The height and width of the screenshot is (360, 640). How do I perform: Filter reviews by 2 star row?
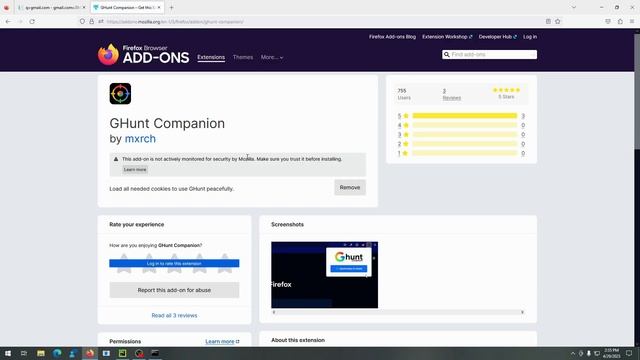click(x=461, y=144)
